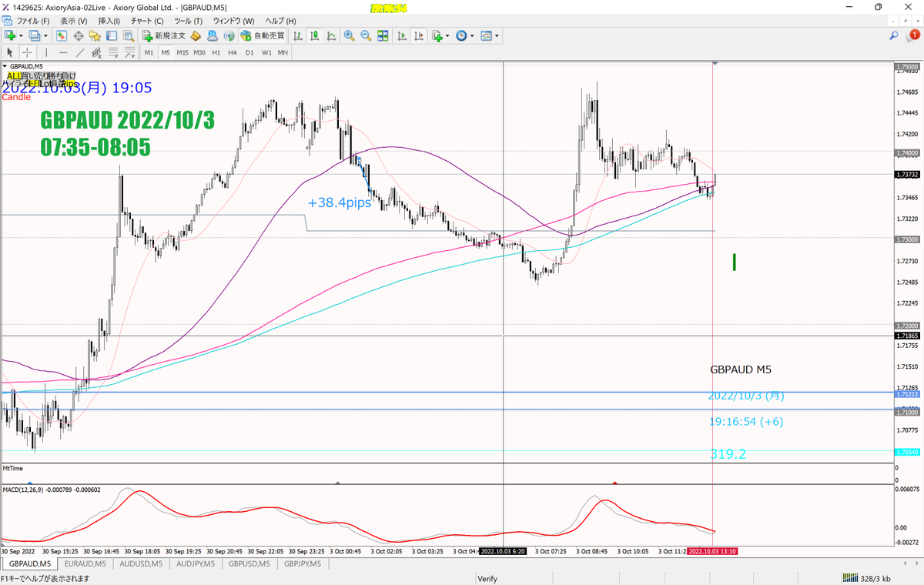
Task: Switch chart to line chart mode
Action: pyautogui.click(x=331, y=35)
